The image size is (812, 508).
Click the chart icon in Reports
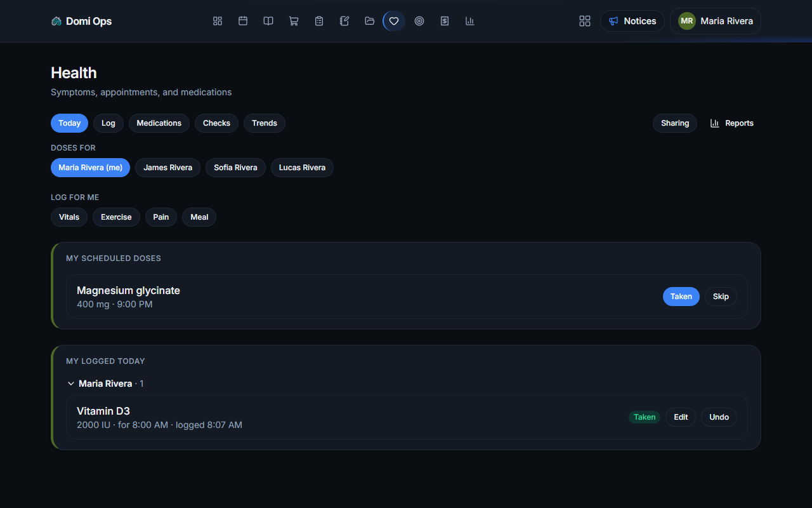coord(715,123)
